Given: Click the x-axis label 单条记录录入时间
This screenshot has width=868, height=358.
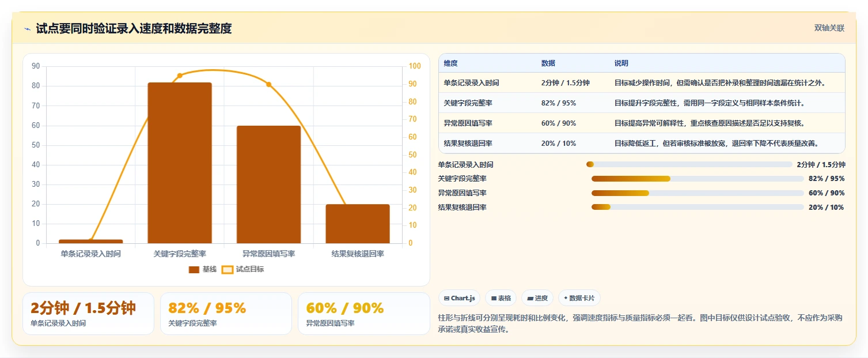Looking at the screenshot, I should click(x=91, y=254).
